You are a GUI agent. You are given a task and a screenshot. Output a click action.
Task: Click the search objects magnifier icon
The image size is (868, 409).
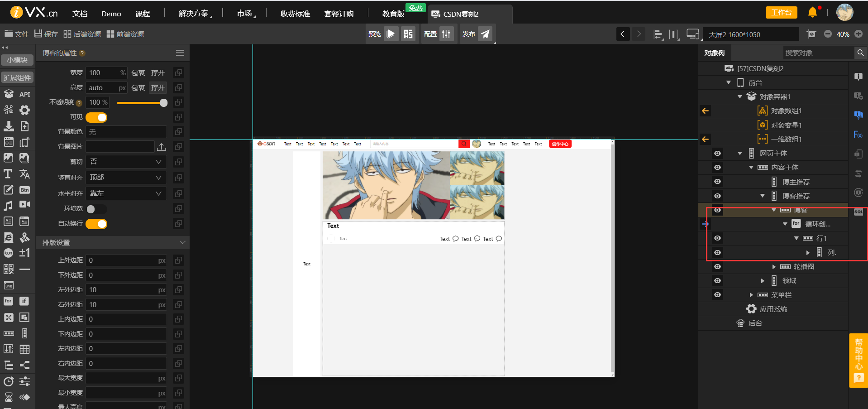(x=860, y=53)
